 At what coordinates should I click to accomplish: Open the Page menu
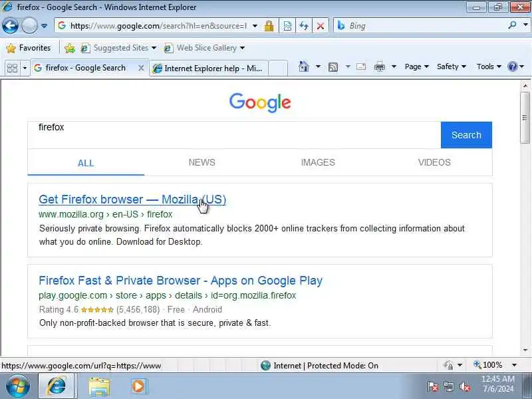coord(417,66)
